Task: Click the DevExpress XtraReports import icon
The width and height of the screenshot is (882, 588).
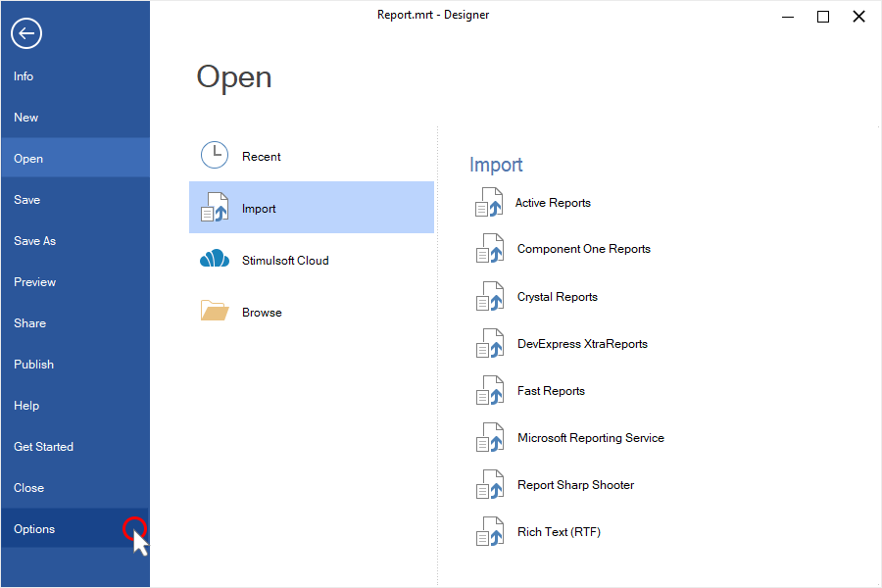Action: 490,344
